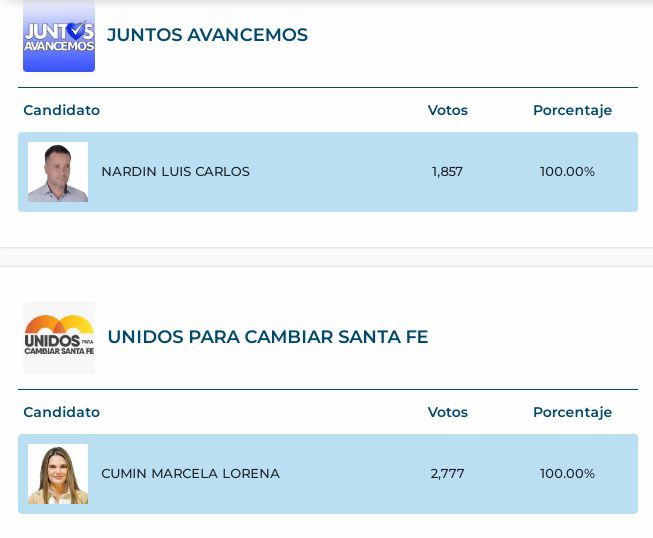The height and width of the screenshot is (538, 653).
Task: Click the name NARDIN LUIS CARLOS
Action: (175, 172)
